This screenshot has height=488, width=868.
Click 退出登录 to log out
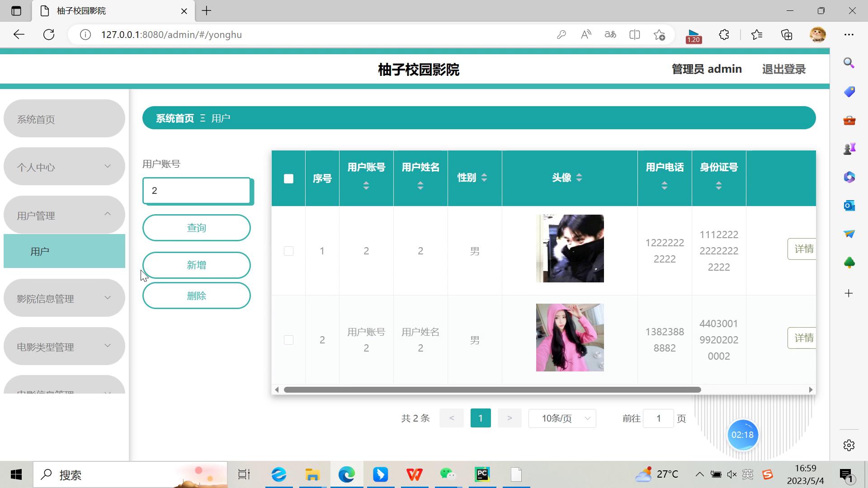pos(784,69)
